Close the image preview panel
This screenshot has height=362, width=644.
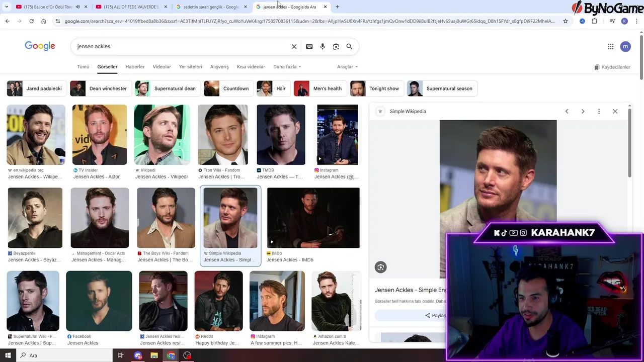615,111
